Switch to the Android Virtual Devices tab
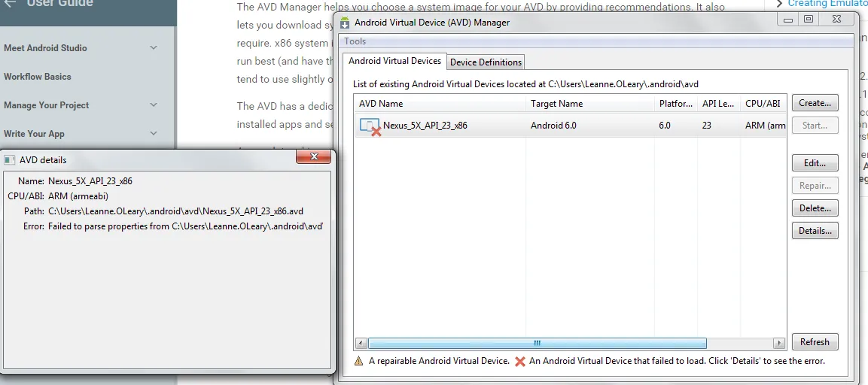The height and width of the screenshot is (385, 868). (x=394, y=61)
